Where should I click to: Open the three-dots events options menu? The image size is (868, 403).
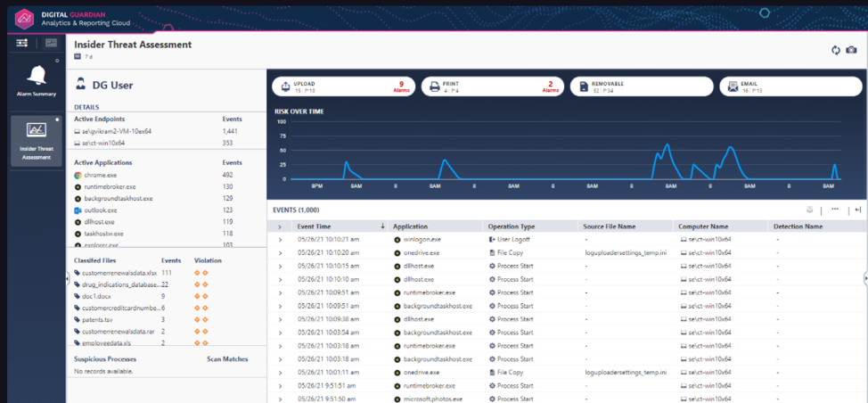835,210
